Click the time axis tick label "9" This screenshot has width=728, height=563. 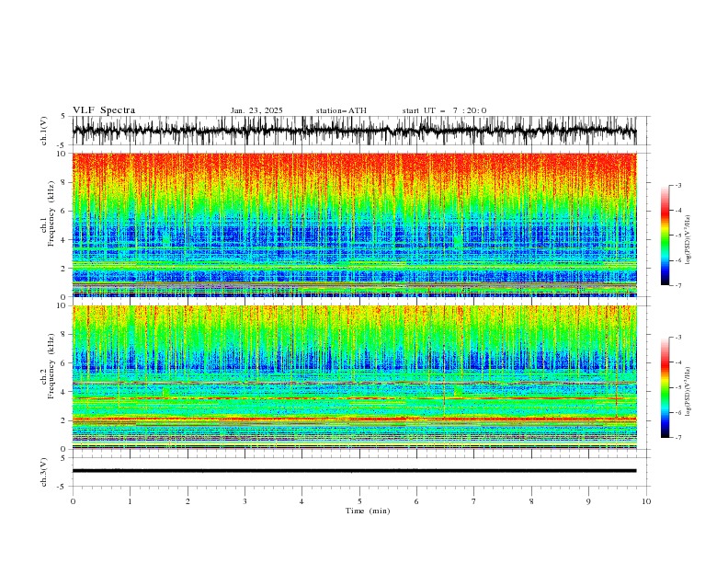tap(588, 501)
